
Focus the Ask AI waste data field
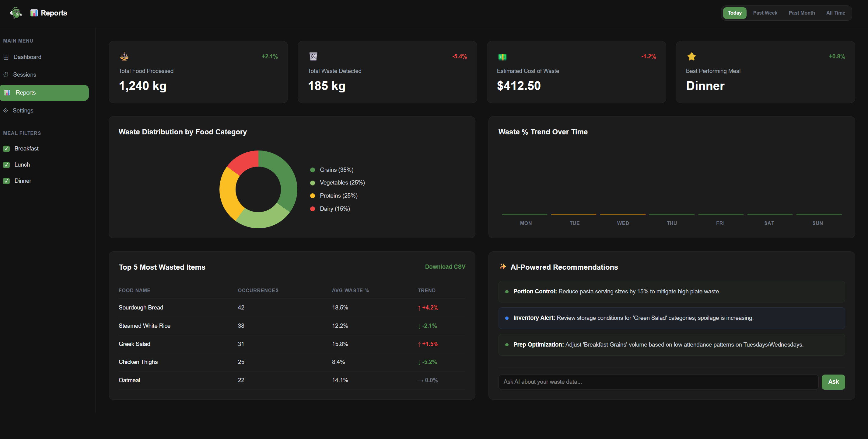658,382
